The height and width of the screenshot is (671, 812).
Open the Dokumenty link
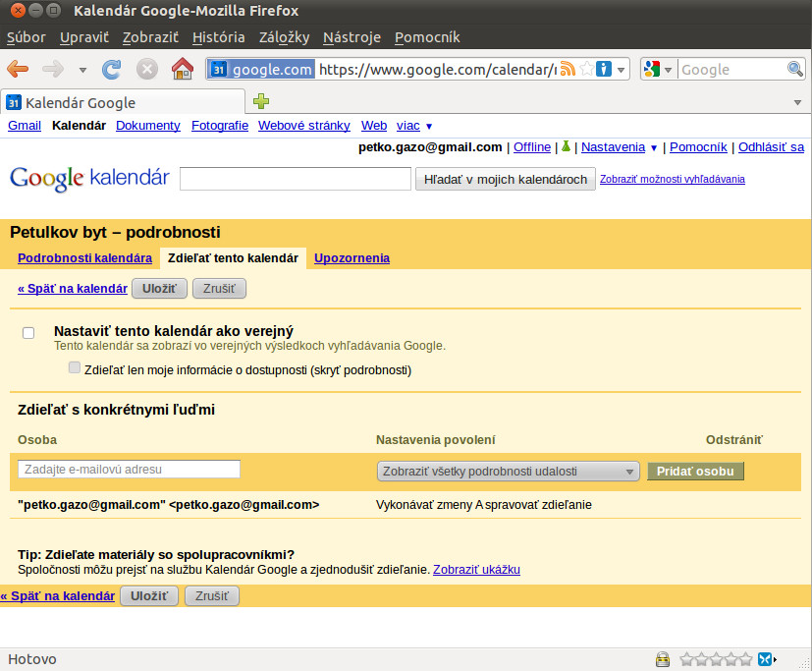tap(148, 126)
